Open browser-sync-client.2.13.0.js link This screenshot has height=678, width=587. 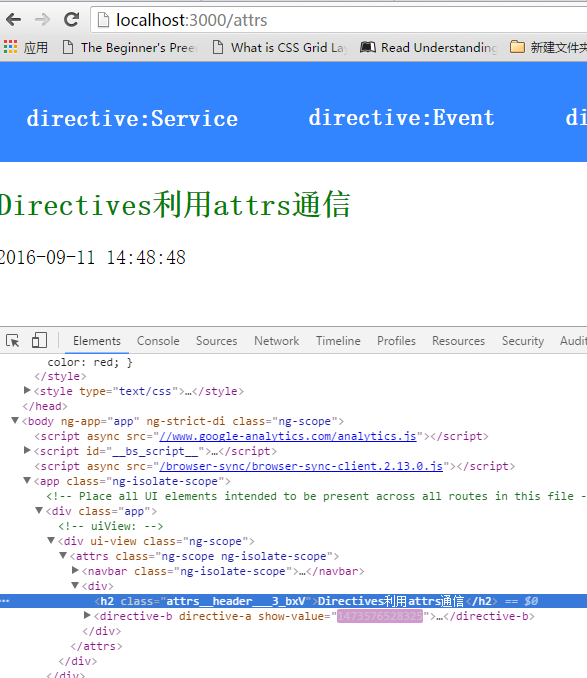coord(301,466)
